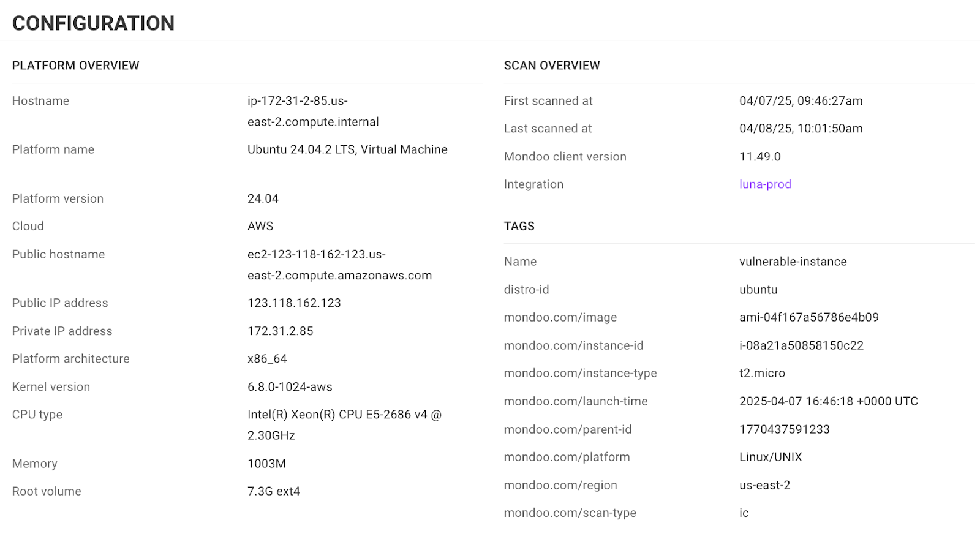Click the SCAN OVERVIEW section header
980x539 pixels.
pyautogui.click(x=551, y=65)
